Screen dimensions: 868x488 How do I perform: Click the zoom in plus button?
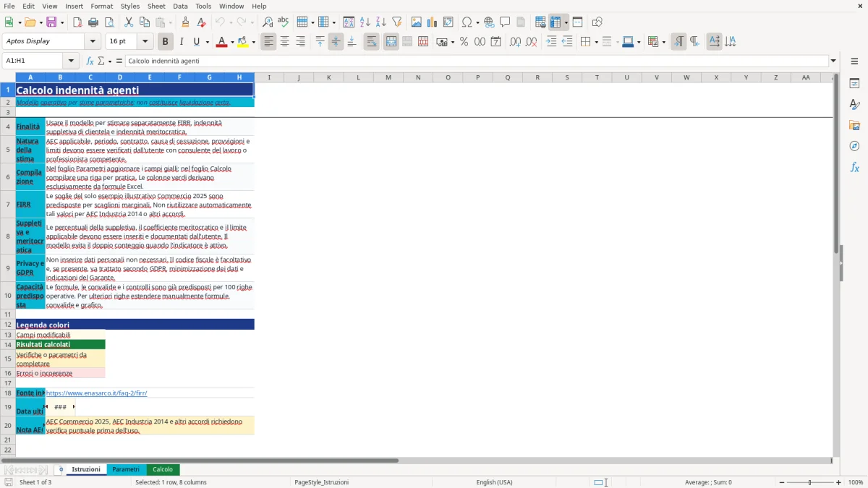coord(839,482)
